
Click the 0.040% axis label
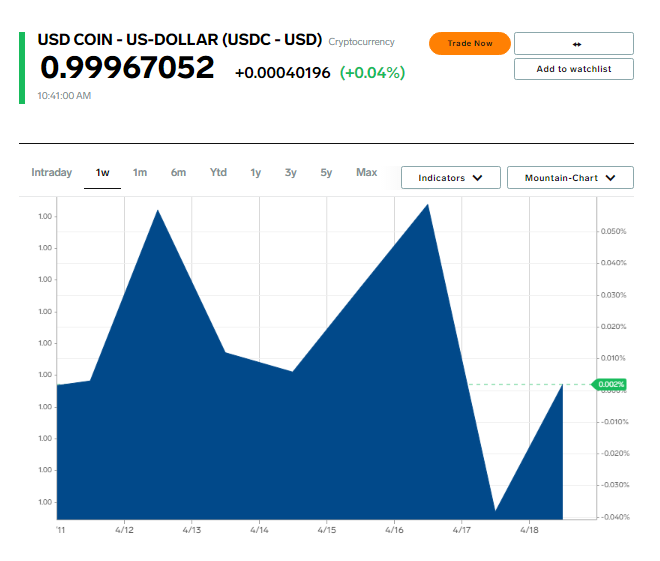click(x=613, y=263)
